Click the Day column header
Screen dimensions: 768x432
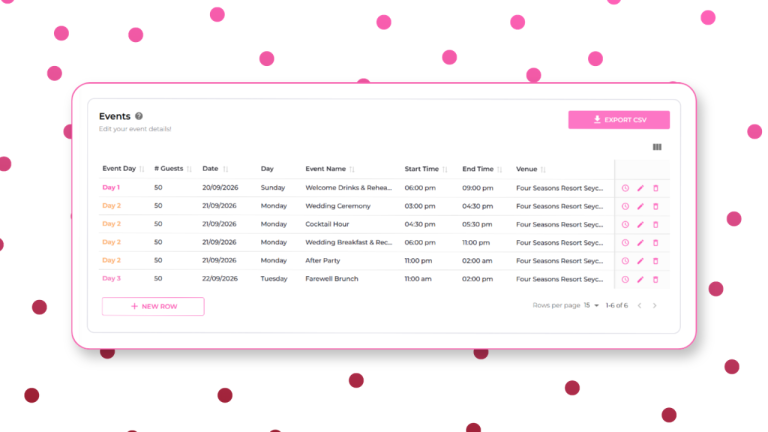[267, 168]
